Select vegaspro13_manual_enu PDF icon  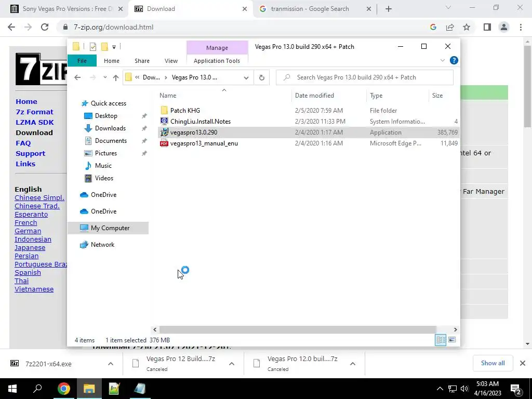(x=164, y=143)
